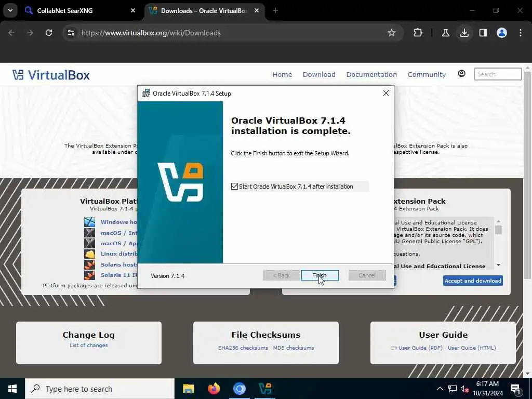Open Community in VirtualBox navigation
The height and width of the screenshot is (399, 532).
click(427, 74)
